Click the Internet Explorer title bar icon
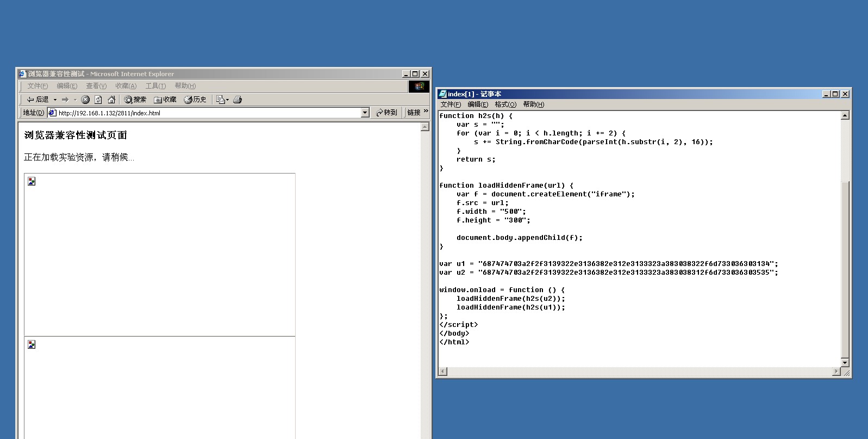This screenshot has width=868, height=439. coord(22,74)
